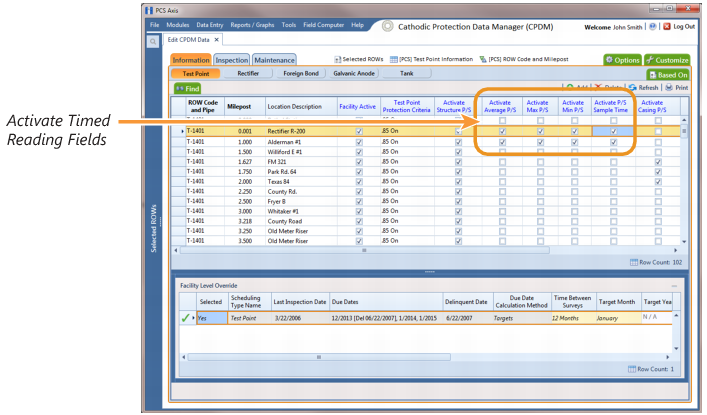Click the Selected ROWs icon in toolbar

pyautogui.click(x=337, y=60)
